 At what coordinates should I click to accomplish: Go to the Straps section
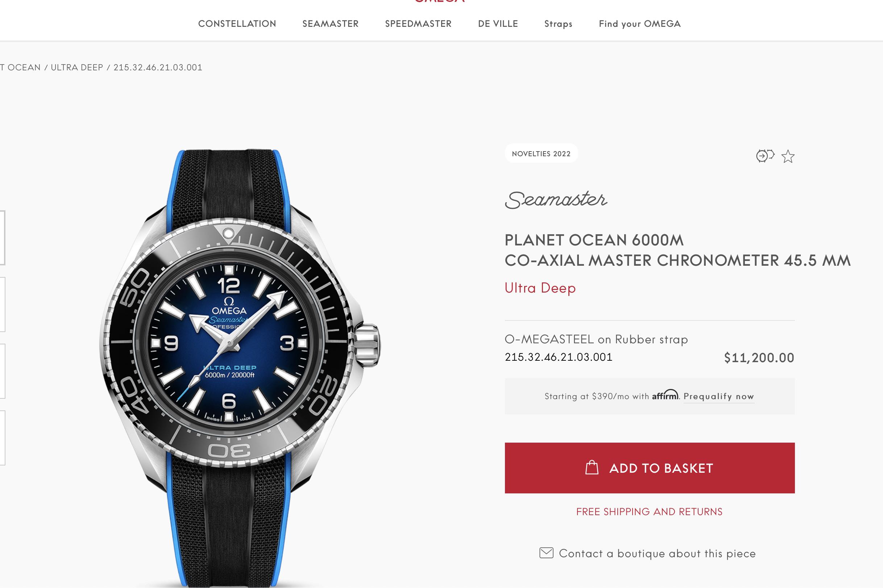coord(558,24)
